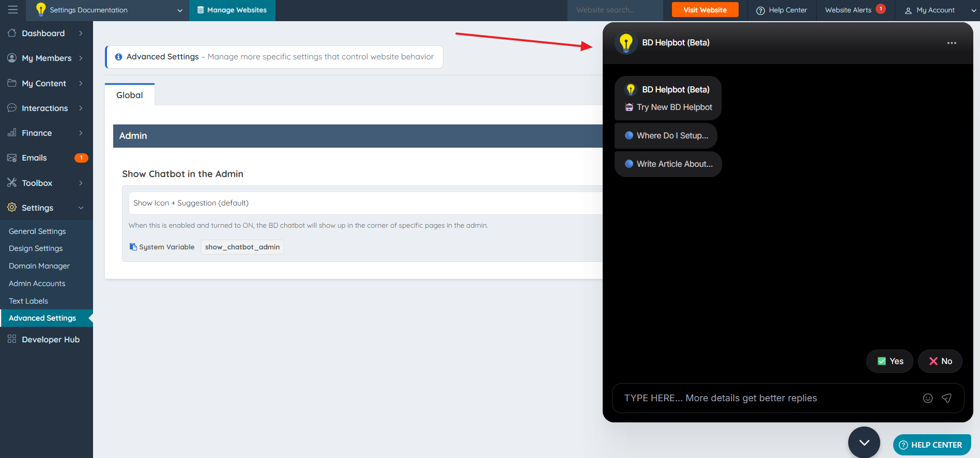Click the BD Helpbot lightbulb avatar in header

tap(626, 43)
